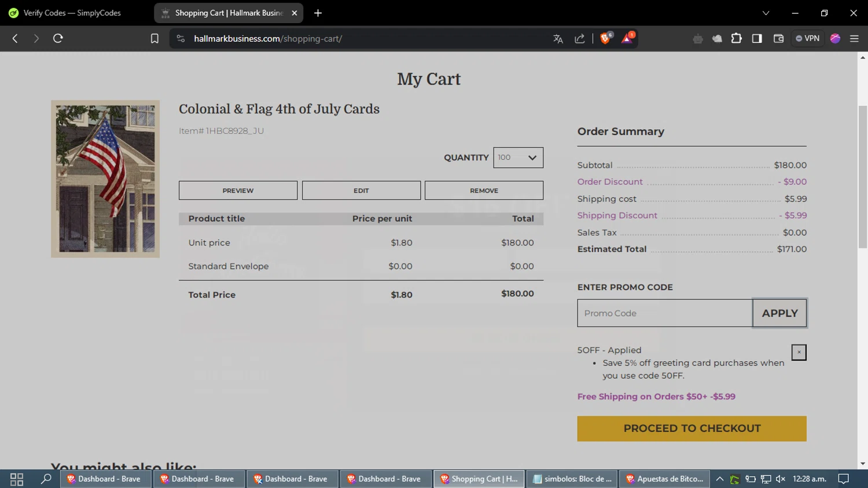Screen dimensions: 868x488
Task: Click the page vertical scrollbar thumb
Action: 862,177
